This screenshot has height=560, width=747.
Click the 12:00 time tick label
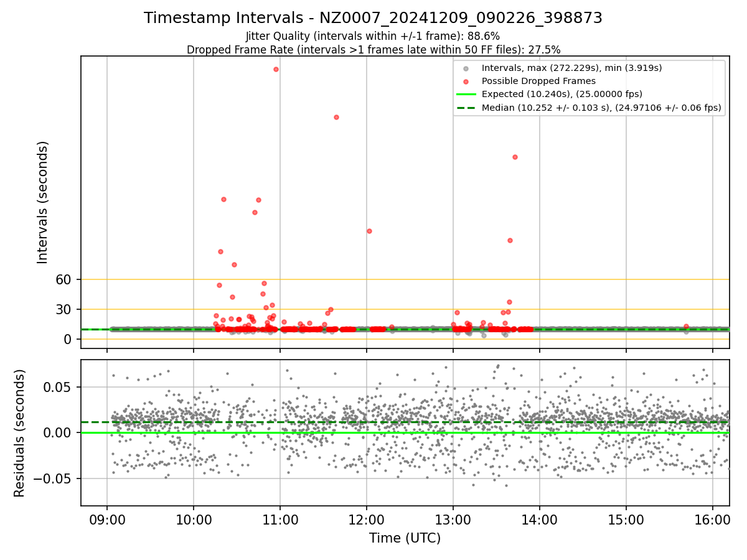[367, 519]
